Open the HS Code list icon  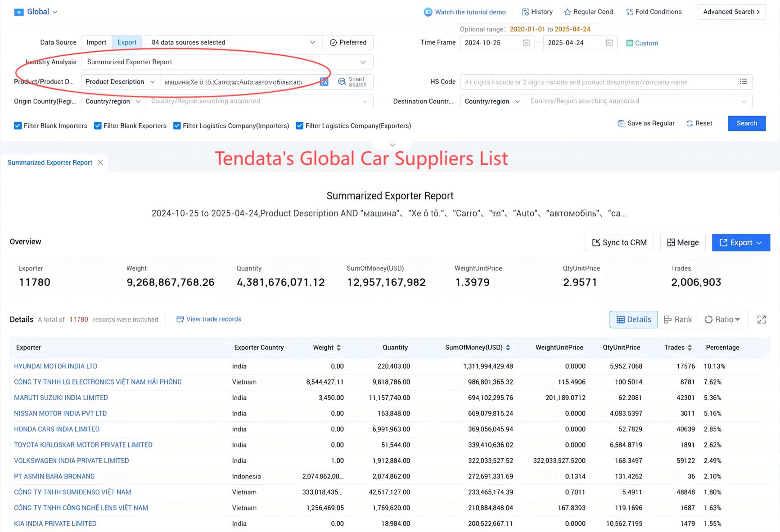click(743, 82)
